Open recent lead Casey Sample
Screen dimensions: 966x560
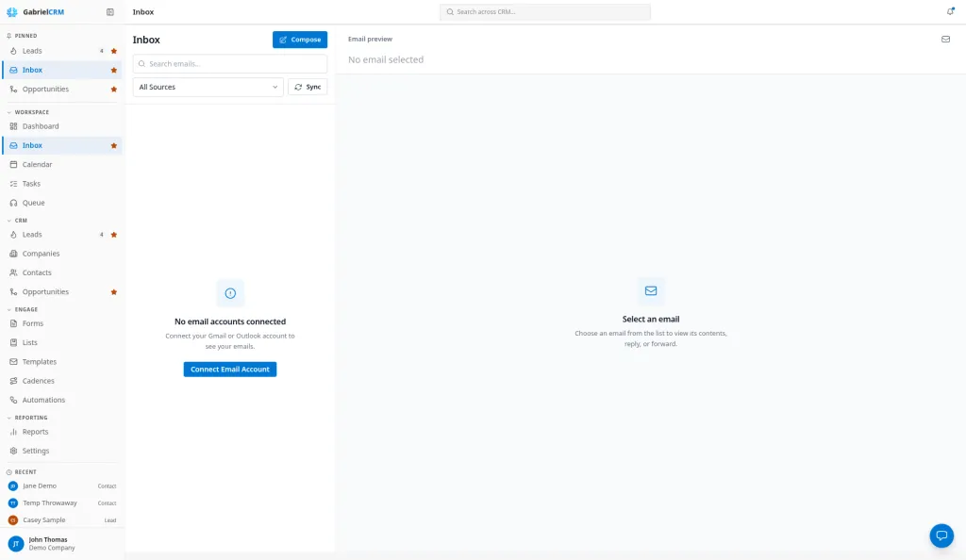(61, 520)
